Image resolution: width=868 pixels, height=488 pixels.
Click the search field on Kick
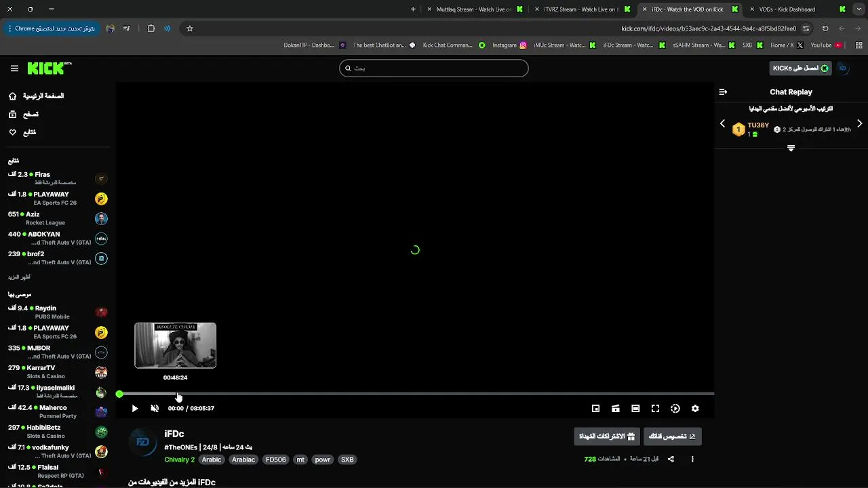coord(434,68)
